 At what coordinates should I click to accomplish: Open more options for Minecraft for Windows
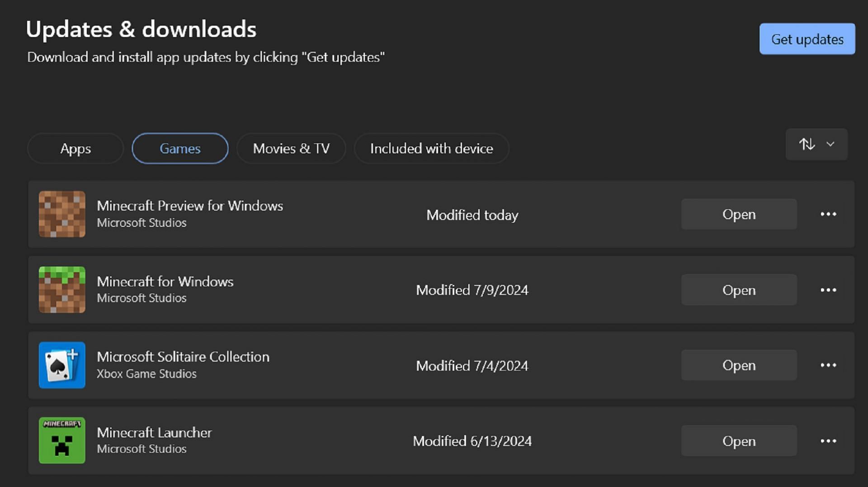[828, 290]
